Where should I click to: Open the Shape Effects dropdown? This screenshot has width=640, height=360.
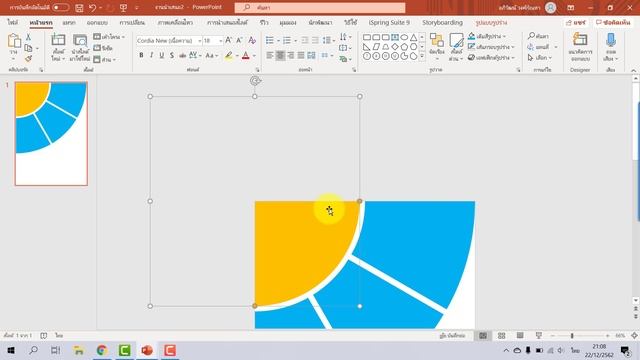[491, 58]
